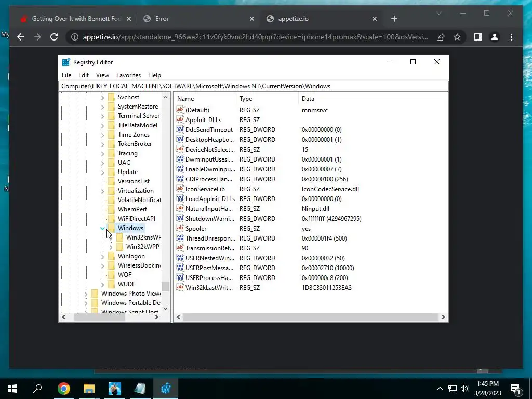Expand the Terminal Server key
Screen dimensions: 532x399
(x=102, y=116)
